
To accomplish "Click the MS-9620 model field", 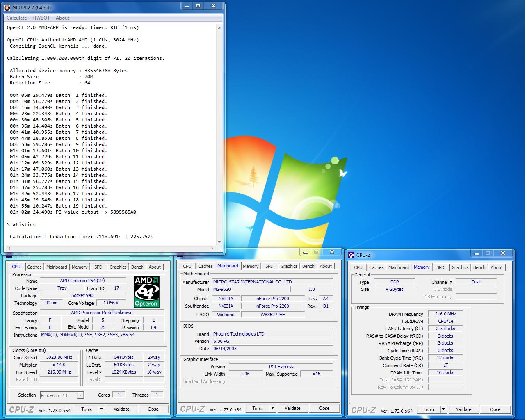I will tap(251, 289).
